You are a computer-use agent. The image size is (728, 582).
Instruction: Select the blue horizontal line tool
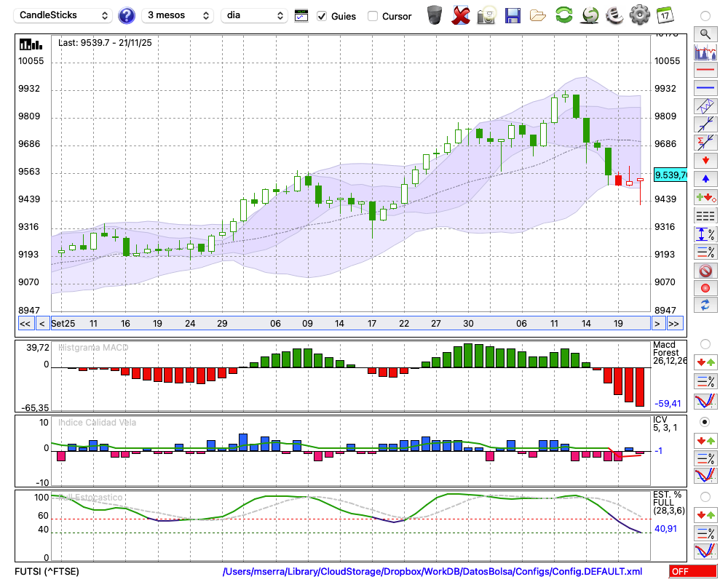tap(705, 88)
